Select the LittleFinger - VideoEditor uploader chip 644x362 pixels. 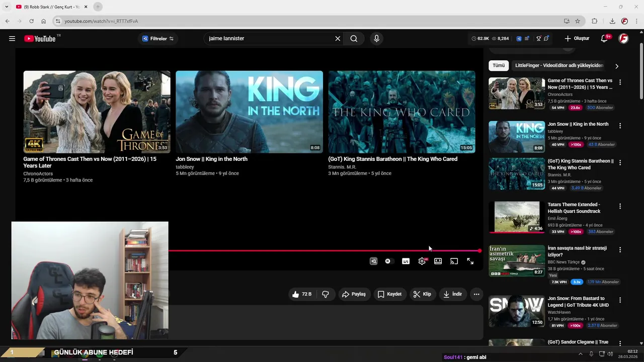[x=559, y=65]
